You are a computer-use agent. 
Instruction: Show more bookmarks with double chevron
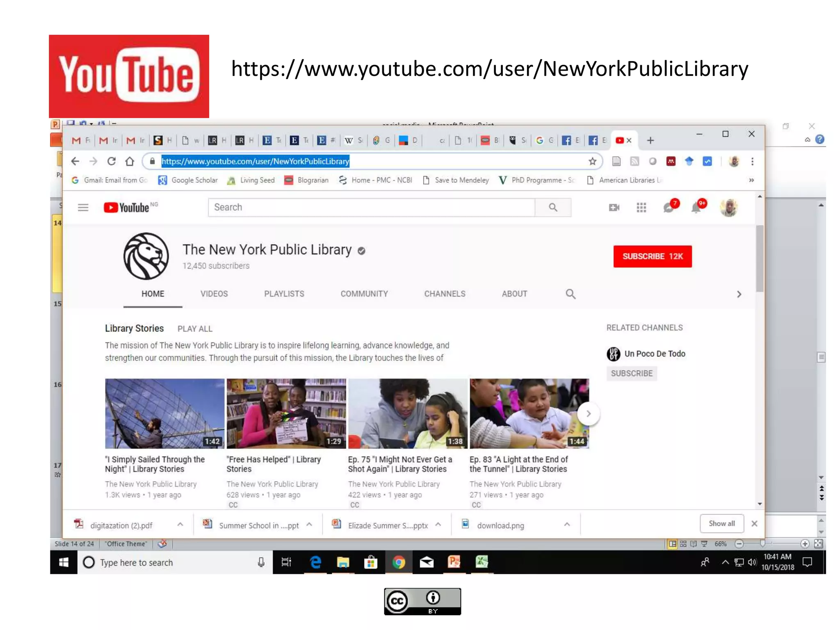tap(751, 180)
